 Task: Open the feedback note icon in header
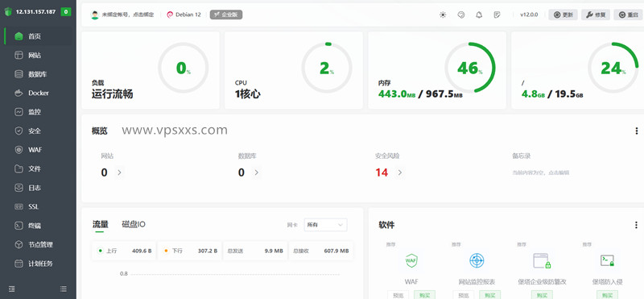497,15
